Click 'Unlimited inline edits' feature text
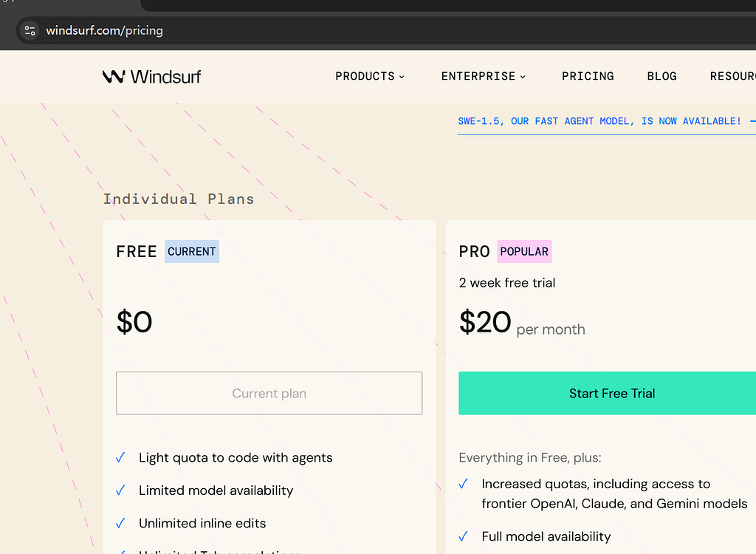This screenshot has width=756, height=554. coord(202,523)
